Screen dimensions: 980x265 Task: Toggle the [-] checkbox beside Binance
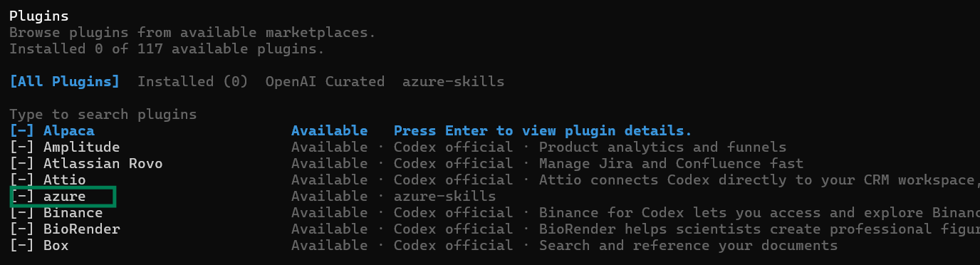click(22, 213)
